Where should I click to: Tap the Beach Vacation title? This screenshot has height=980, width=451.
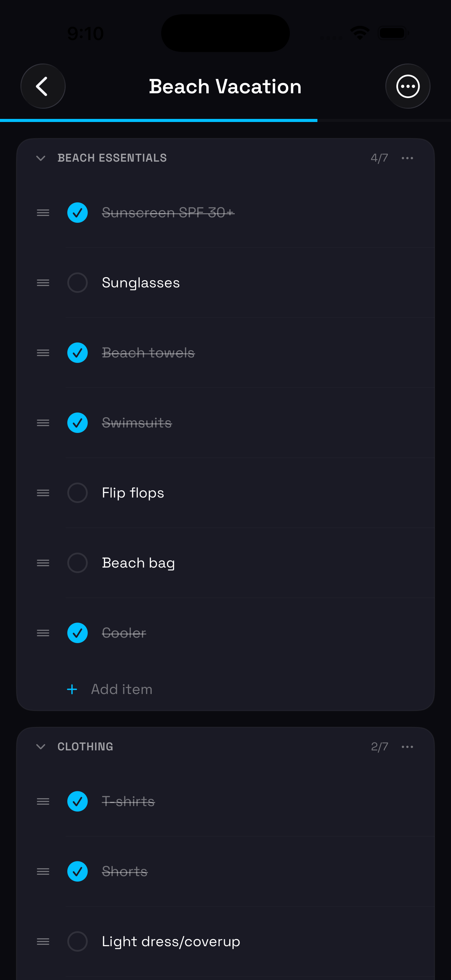pyautogui.click(x=225, y=86)
